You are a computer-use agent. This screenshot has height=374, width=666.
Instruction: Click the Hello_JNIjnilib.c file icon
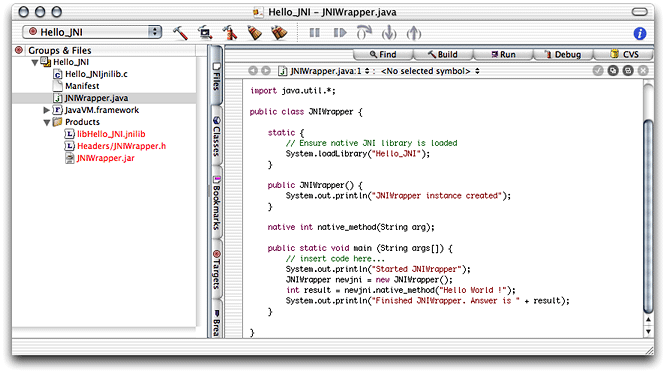point(58,74)
